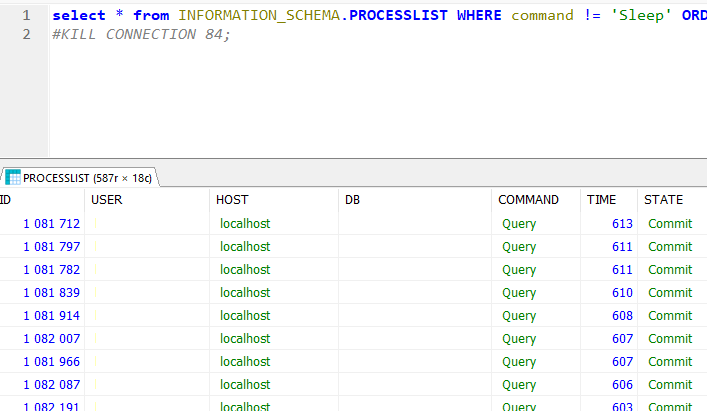
Task: Click line number 2 in editor gutter
Action: 26,35
